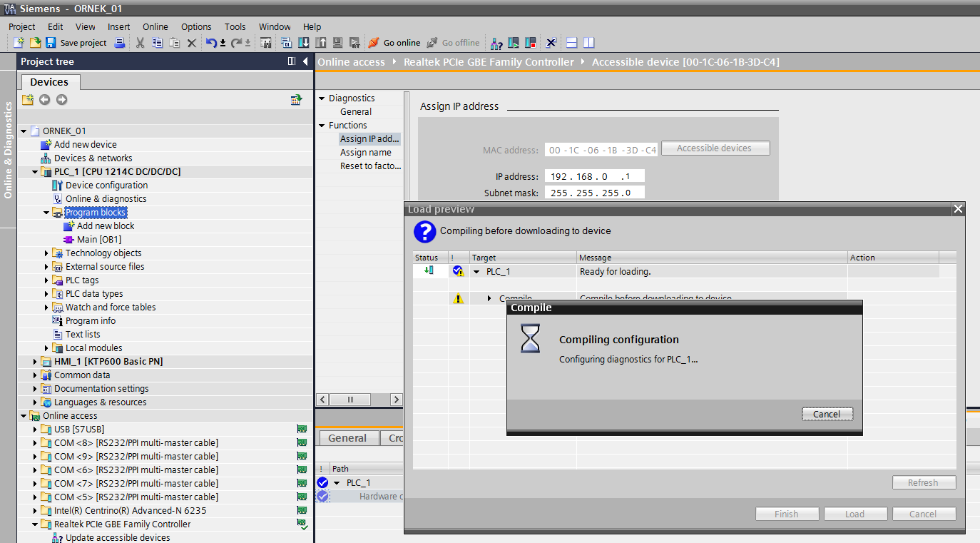
Task: Click Update accessible devices in tree
Action: tap(118, 538)
